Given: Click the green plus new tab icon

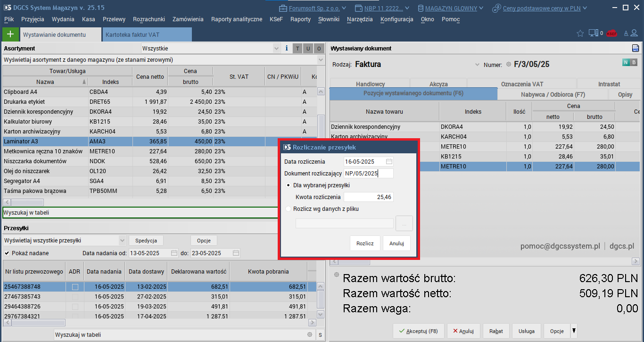Looking at the screenshot, I should [x=10, y=34].
